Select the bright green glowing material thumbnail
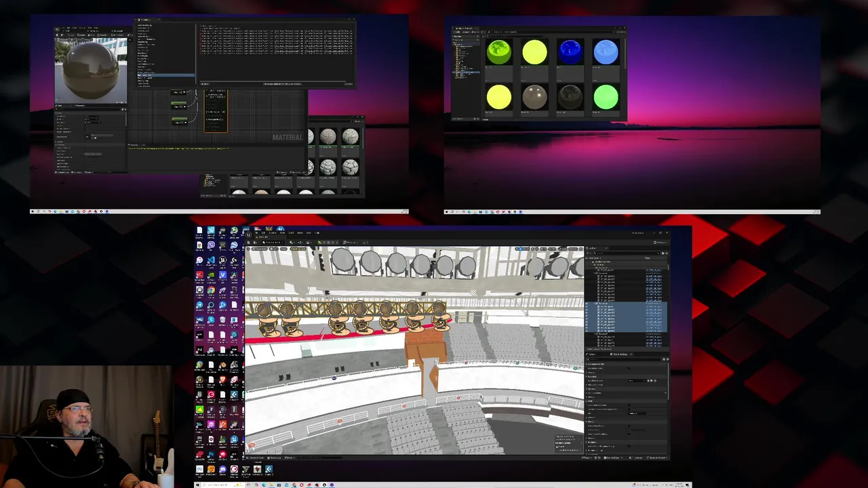Screen dimensions: 868x488 point(606,97)
